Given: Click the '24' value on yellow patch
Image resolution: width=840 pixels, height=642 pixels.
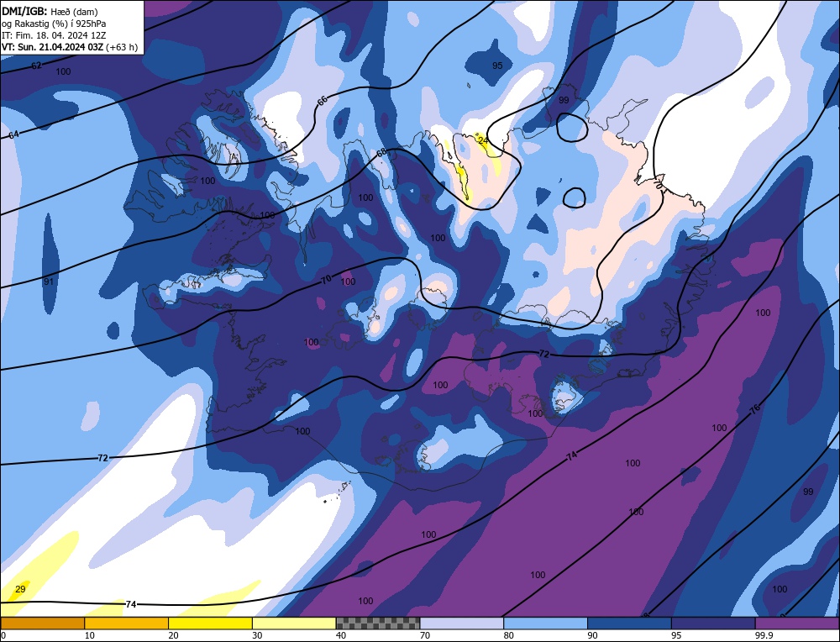Looking at the screenshot, I should pyautogui.click(x=483, y=140).
